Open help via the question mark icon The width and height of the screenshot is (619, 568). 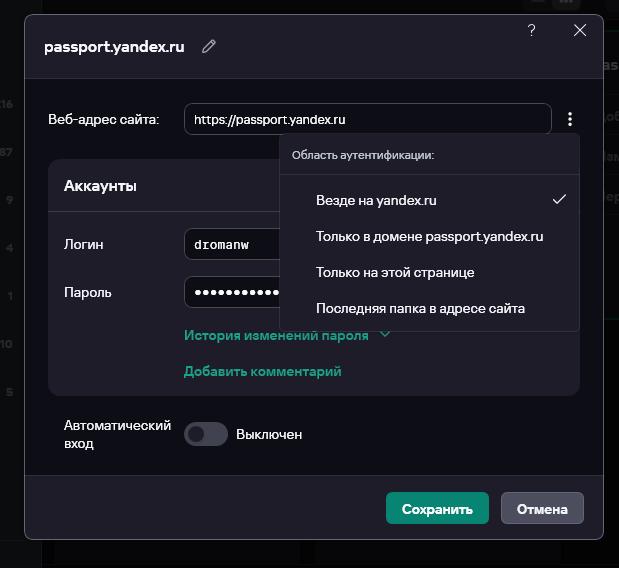pos(531,31)
